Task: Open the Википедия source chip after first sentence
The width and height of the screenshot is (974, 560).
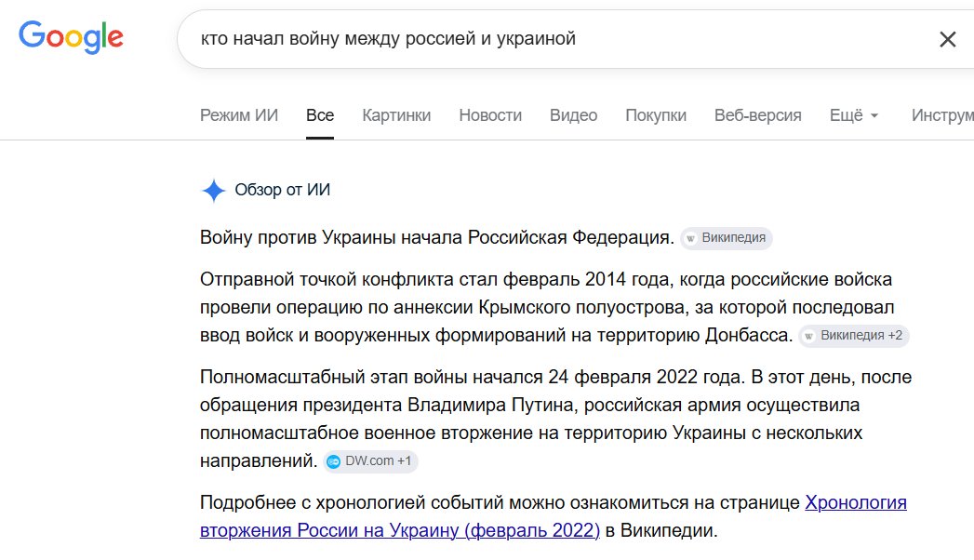Action: tap(727, 238)
